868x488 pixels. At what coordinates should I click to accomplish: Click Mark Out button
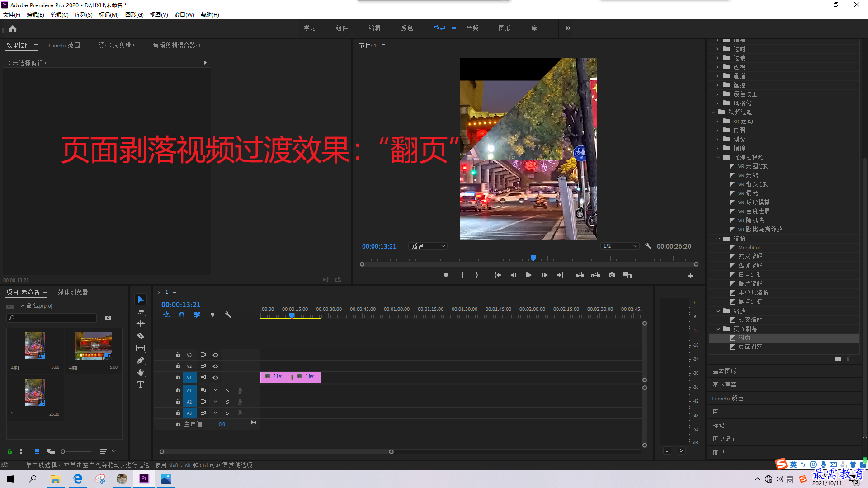tap(477, 275)
